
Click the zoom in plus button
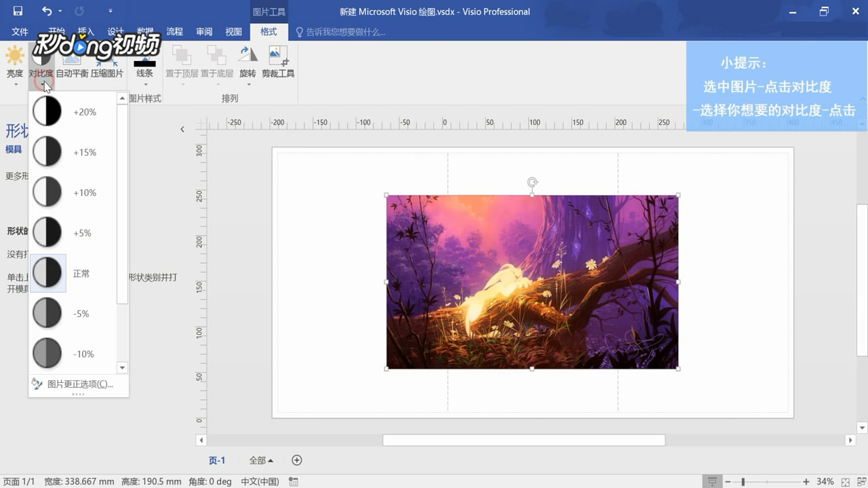coord(806,481)
